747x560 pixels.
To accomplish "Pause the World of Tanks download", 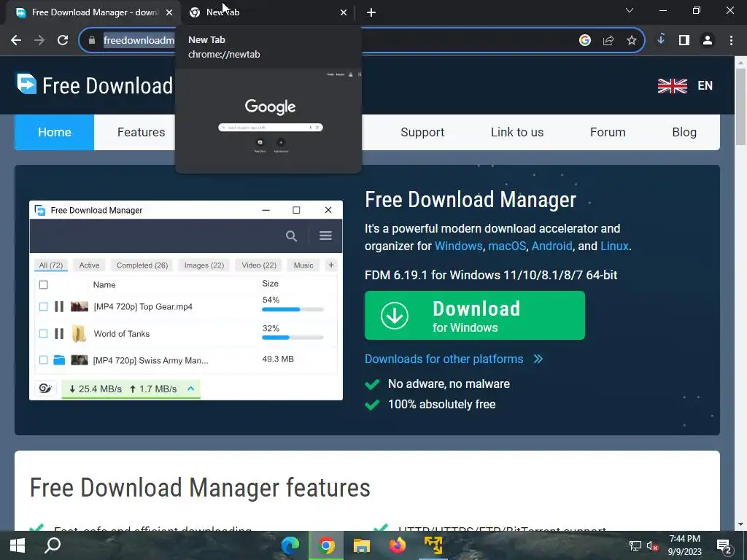I will [x=59, y=334].
